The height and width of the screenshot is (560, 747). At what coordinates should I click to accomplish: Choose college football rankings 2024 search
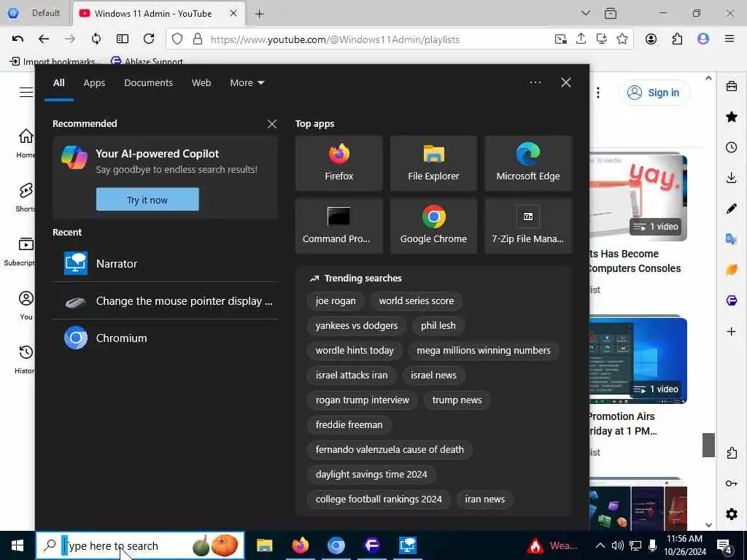(379, 499)
